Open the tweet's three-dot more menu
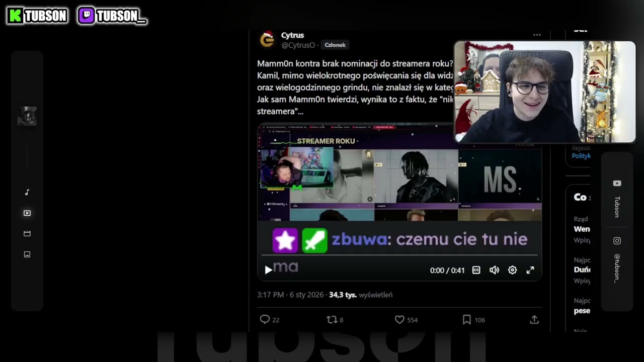Screen dimensions: 644x362 537,35
